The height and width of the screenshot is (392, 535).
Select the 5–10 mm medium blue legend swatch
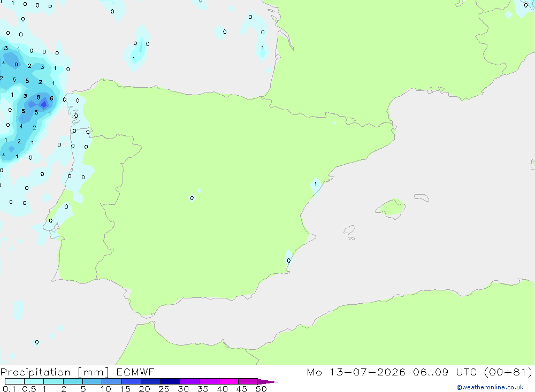click(x=92, y=381)
